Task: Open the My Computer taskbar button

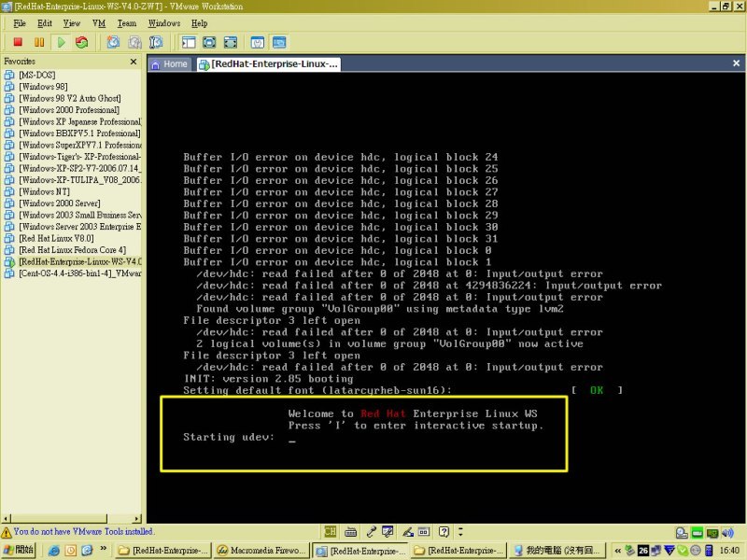Action: tap(556, 551)
